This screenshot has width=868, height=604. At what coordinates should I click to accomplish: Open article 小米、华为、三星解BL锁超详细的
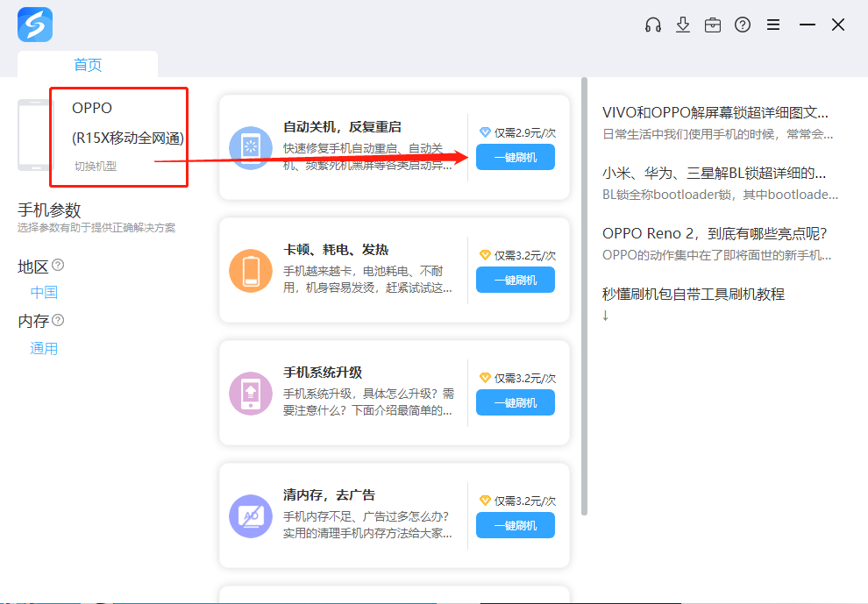click(714, 174)
